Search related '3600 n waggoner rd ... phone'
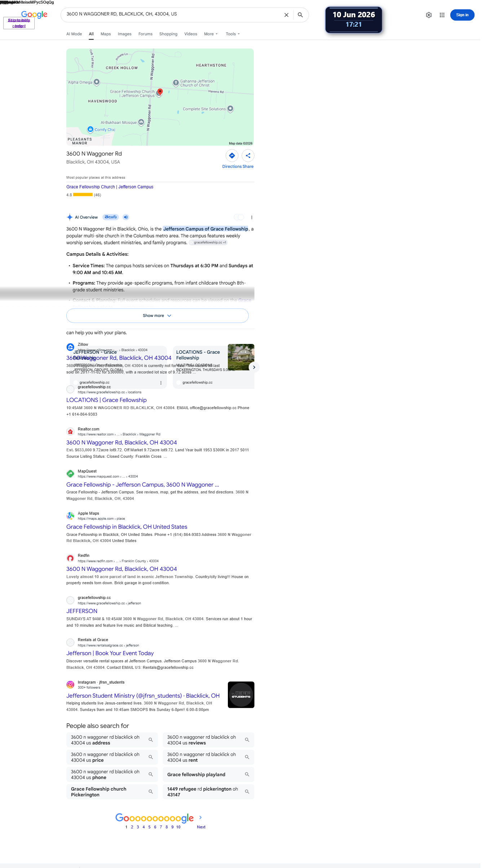Screen dimensions: 486x868 (112, 774)
